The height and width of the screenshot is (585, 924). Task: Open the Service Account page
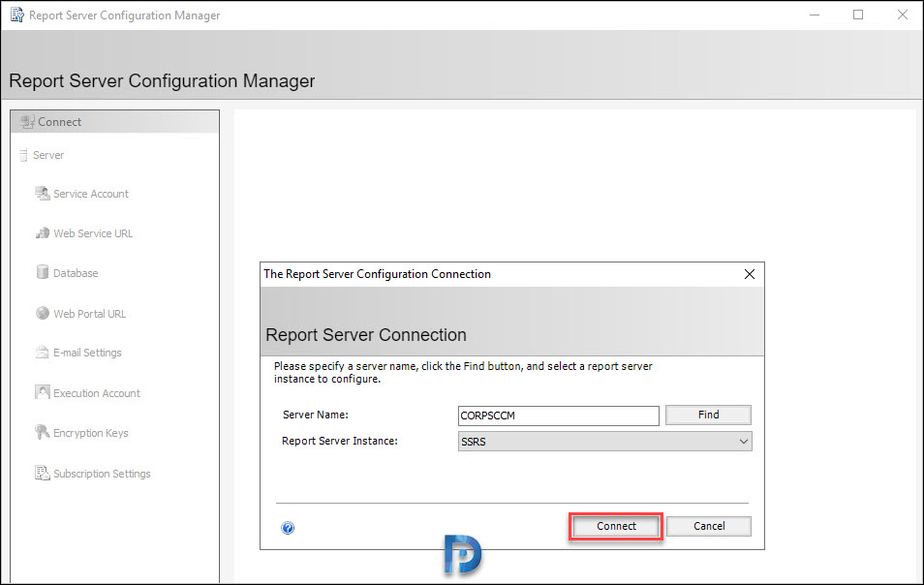coord(91,194)
